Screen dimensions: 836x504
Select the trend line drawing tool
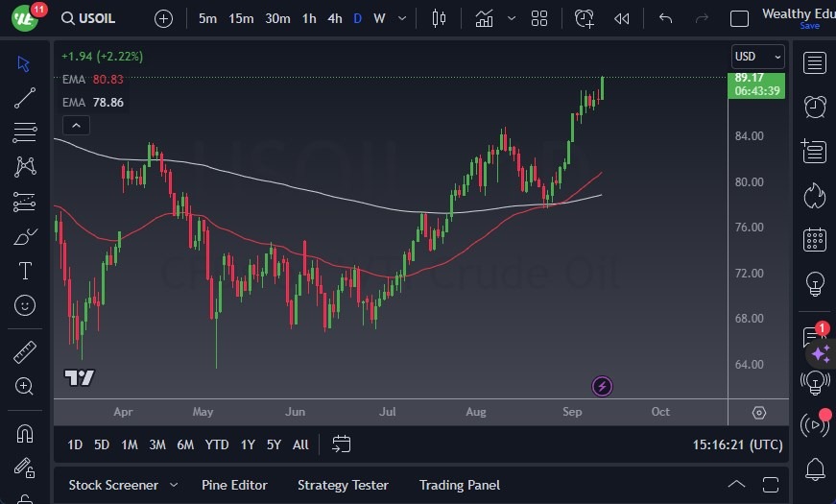pyautogui.click(x=25, y=97)
